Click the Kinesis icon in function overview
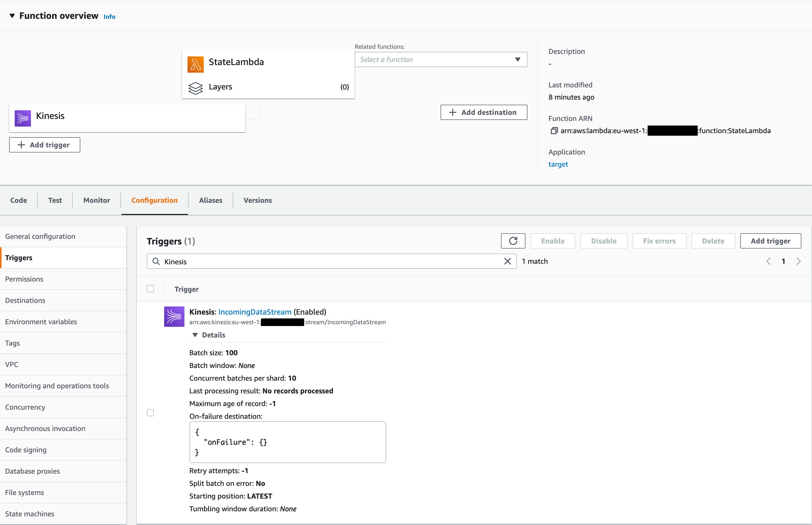812x525 pixels. [x=23, y=118]
